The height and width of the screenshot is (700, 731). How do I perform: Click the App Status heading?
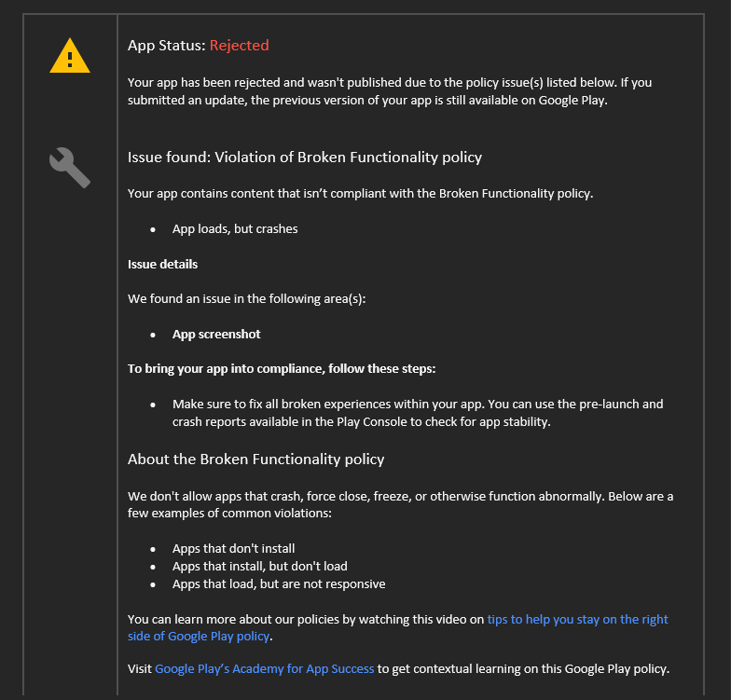click(x=198, y=45)
